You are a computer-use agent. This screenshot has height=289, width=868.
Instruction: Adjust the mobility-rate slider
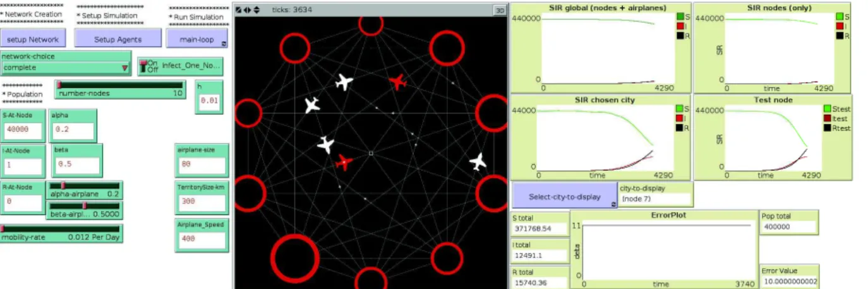pos(61,233)
